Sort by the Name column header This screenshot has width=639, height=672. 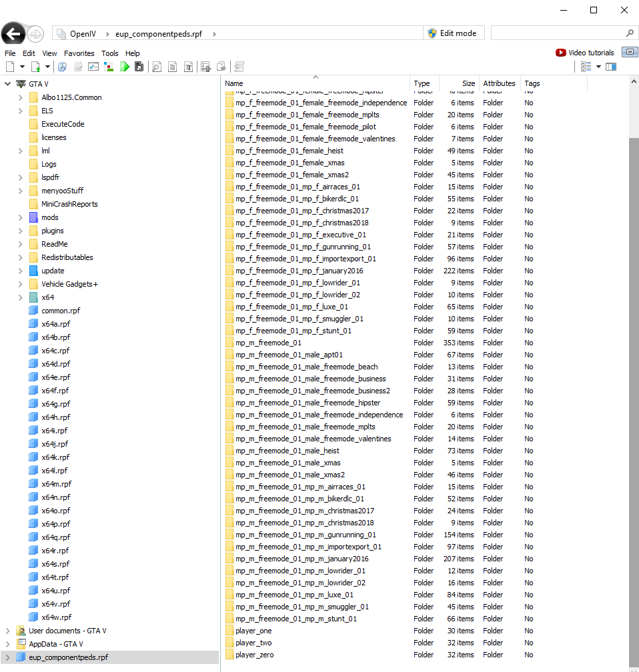(316, 83)
